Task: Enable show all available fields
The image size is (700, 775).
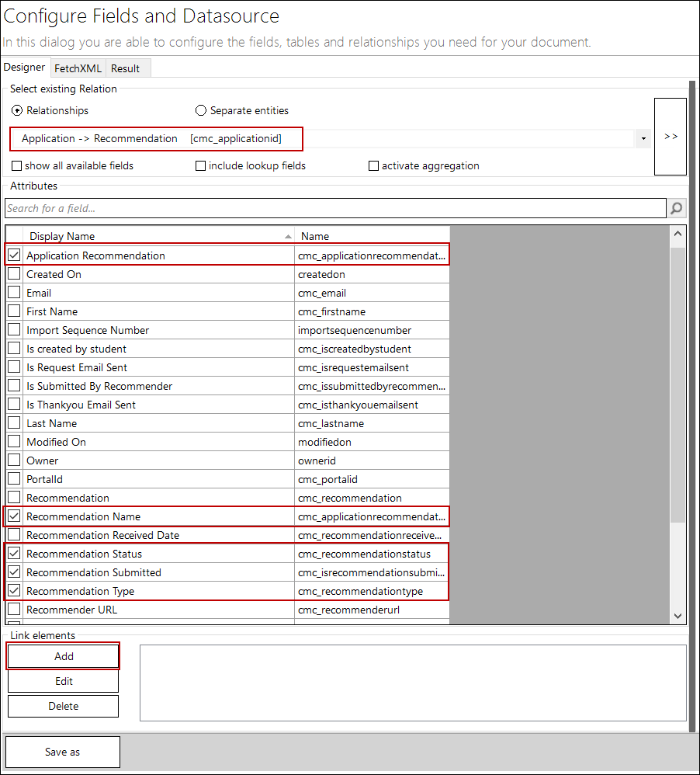Action: (x=17, y=165)
